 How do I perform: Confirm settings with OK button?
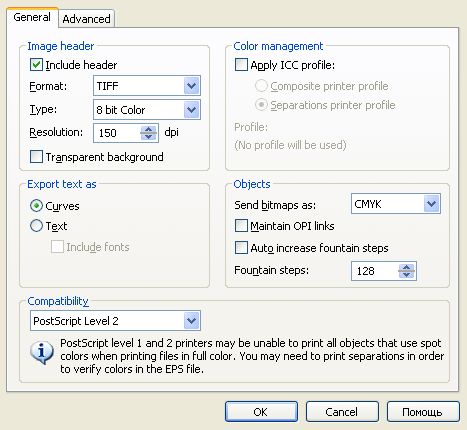(261, 412)
